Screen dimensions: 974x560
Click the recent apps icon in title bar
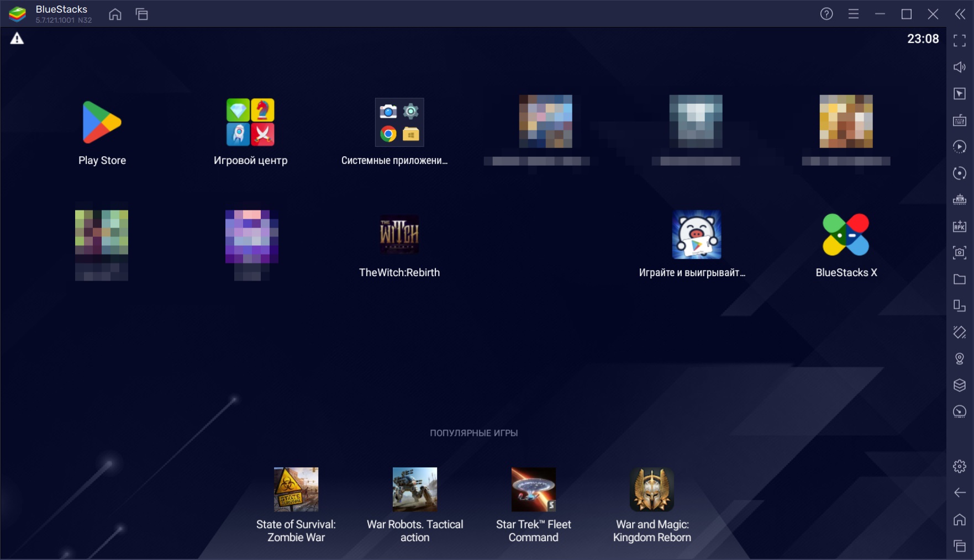pyautogui.click(x=142, y=14)
